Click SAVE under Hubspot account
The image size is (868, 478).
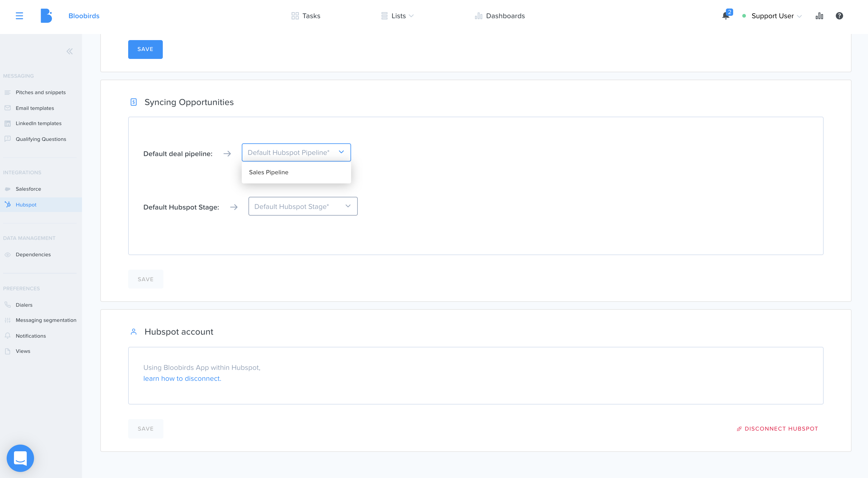pos(145,428)
